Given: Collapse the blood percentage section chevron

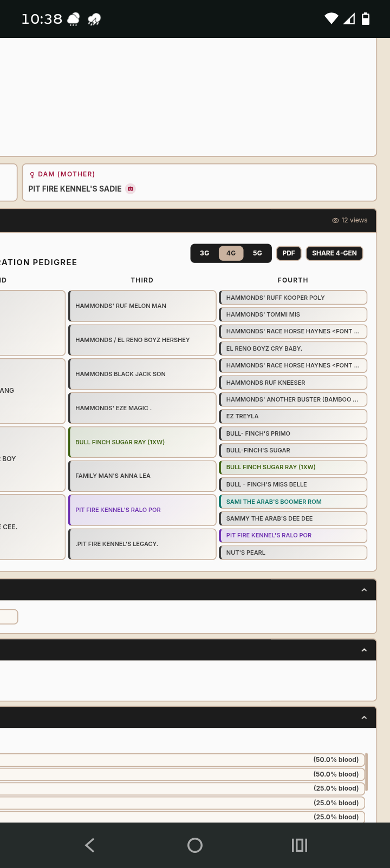Looking at the screenshot, I should 364,718.
